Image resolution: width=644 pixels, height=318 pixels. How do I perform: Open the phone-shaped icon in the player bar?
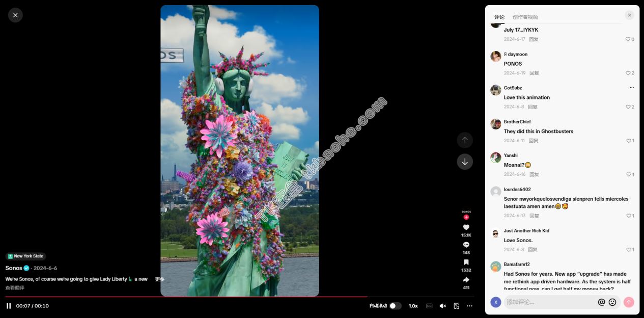pyautogui.click(x=456, y=306)
